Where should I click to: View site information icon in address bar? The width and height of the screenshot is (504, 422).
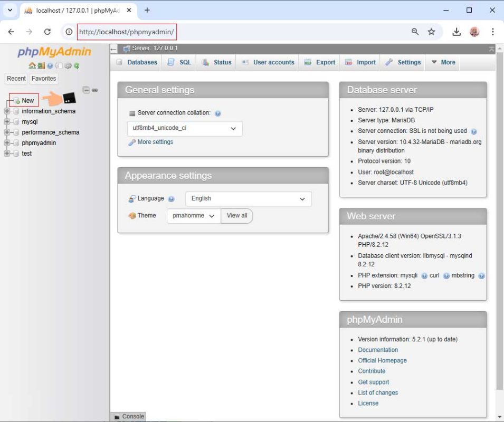coord(69,32)
